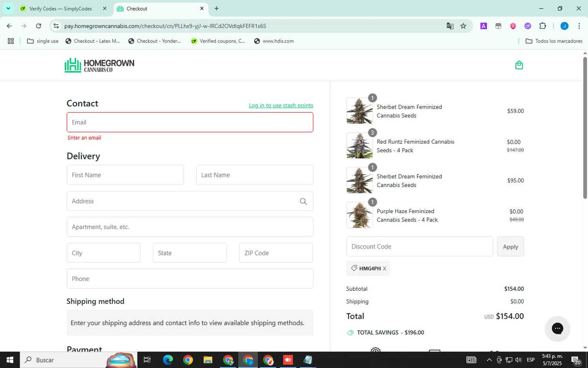Screen dimensions: 588x368
Task: Open the Chrome profile avatar J
Action: 564,26
